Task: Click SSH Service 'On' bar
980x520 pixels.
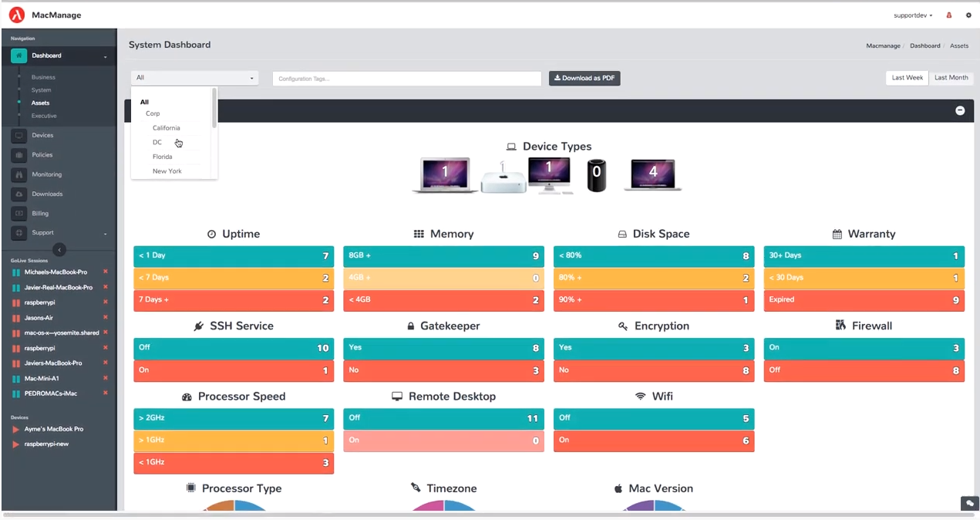Action: coord(234,370)
